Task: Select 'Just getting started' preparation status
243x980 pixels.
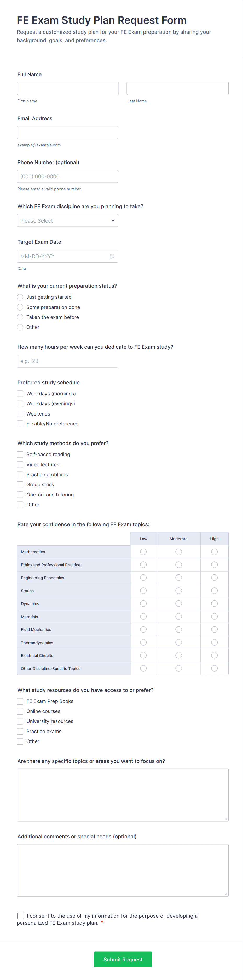Action: [x=20, y=297]
